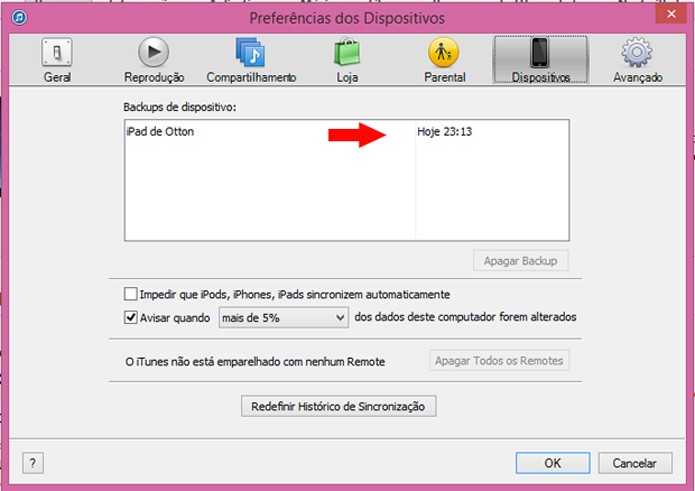Click the Hoje 23:13 backup date
This screenshot has width=695, height=491.
(445, 132)
